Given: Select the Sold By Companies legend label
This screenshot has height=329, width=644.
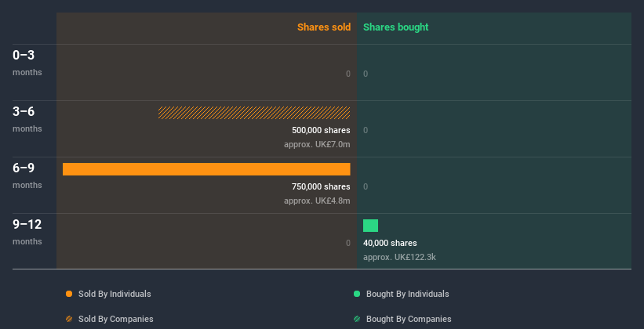Looking at the screenshot, I should 116,319.
